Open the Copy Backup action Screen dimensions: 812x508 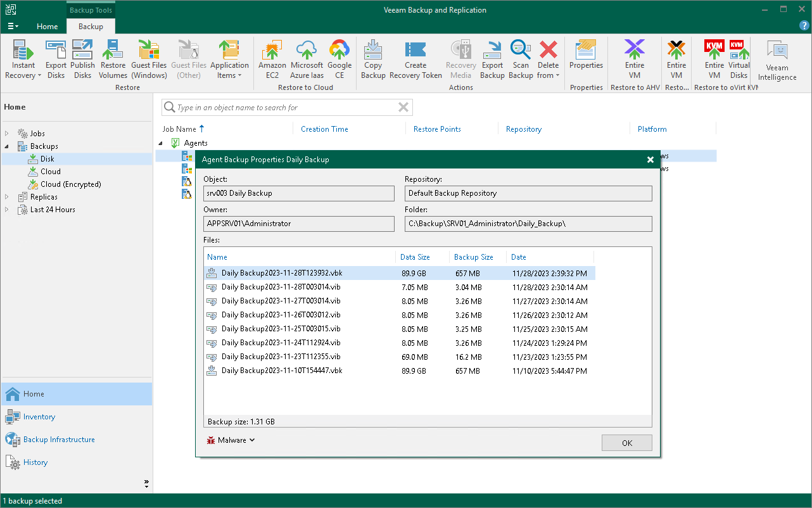point(373,60)
